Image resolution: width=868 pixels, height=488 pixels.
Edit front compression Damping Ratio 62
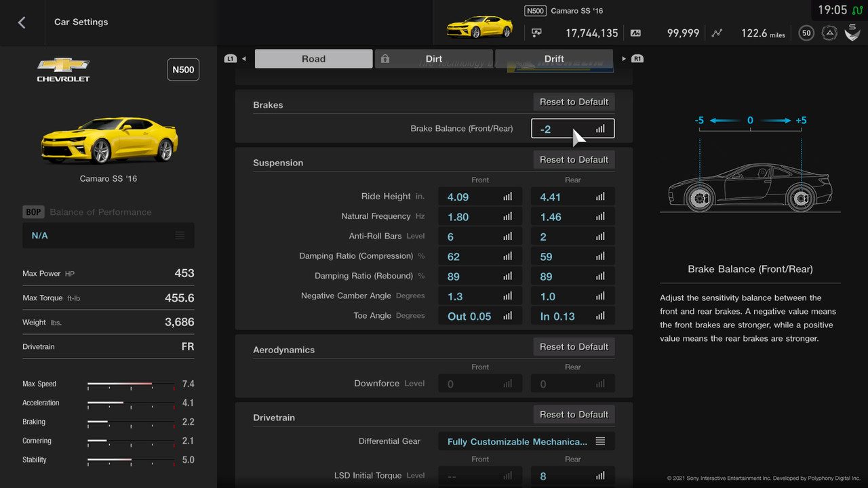[480, 256]
